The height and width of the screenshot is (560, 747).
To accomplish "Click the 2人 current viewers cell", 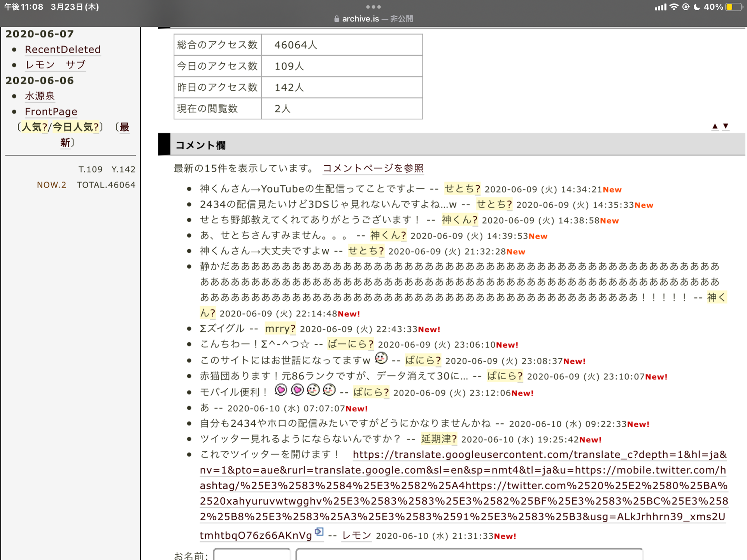I will click(342, 108).
